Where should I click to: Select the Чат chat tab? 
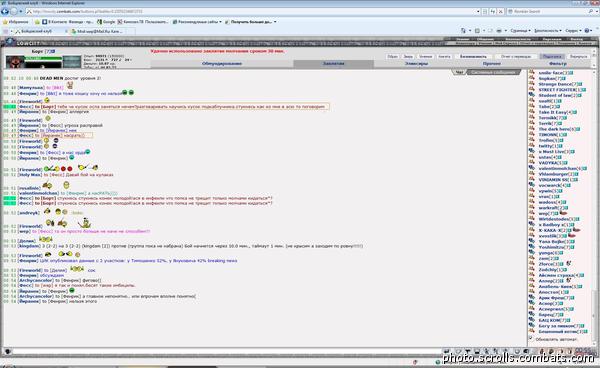click(459, 72)
